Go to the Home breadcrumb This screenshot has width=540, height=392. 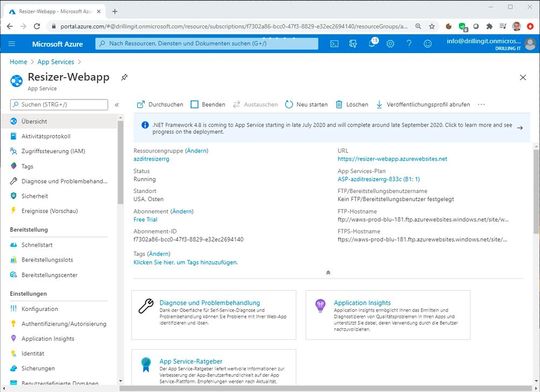(x=18, y=62)
